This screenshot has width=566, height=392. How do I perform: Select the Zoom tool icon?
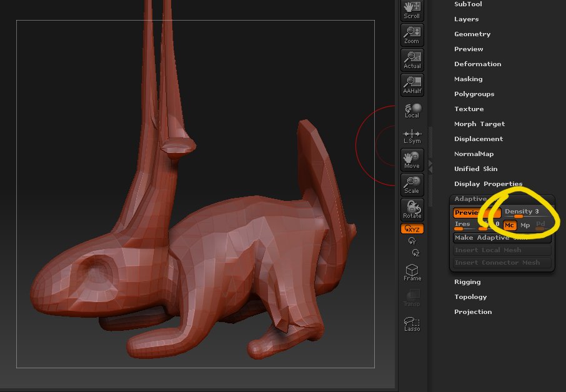(x=412, y=35)
